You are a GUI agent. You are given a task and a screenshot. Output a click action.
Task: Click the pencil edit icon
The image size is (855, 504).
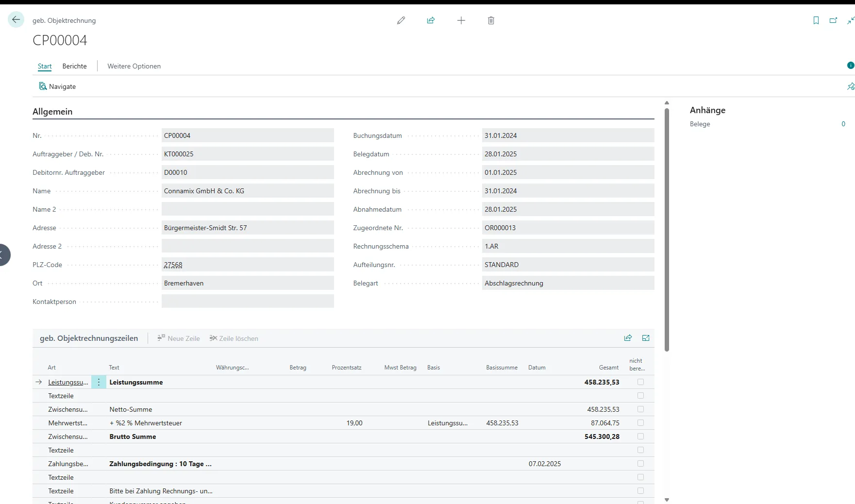[x=401, y=20]
